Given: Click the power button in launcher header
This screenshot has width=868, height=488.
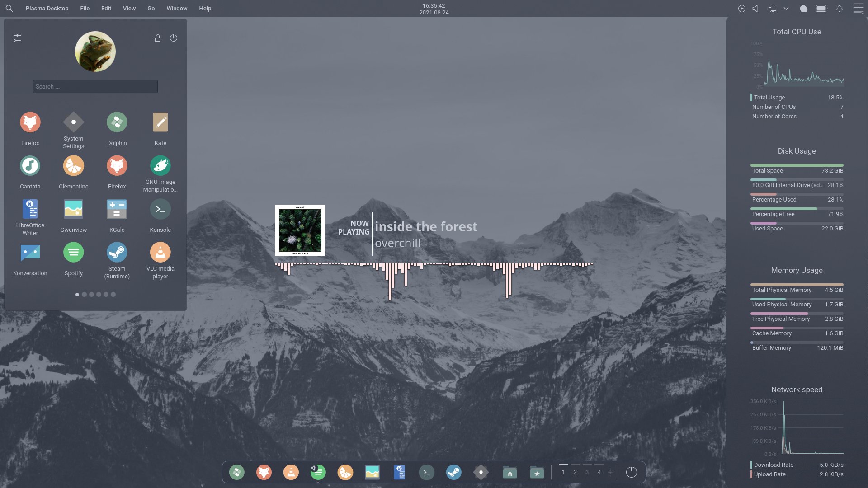Looking at the screenshot, I should tap(174, 38).
